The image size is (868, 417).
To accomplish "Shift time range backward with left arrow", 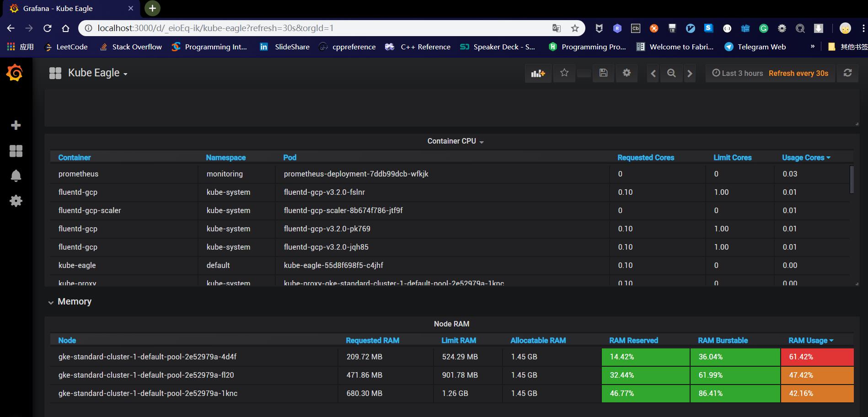I will click(x=653, y=73).
